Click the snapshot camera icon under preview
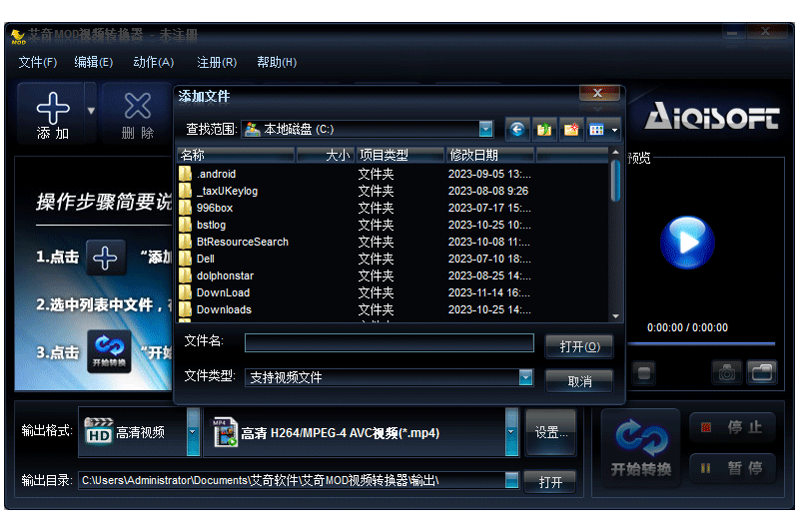 click(x=727, y=373)
